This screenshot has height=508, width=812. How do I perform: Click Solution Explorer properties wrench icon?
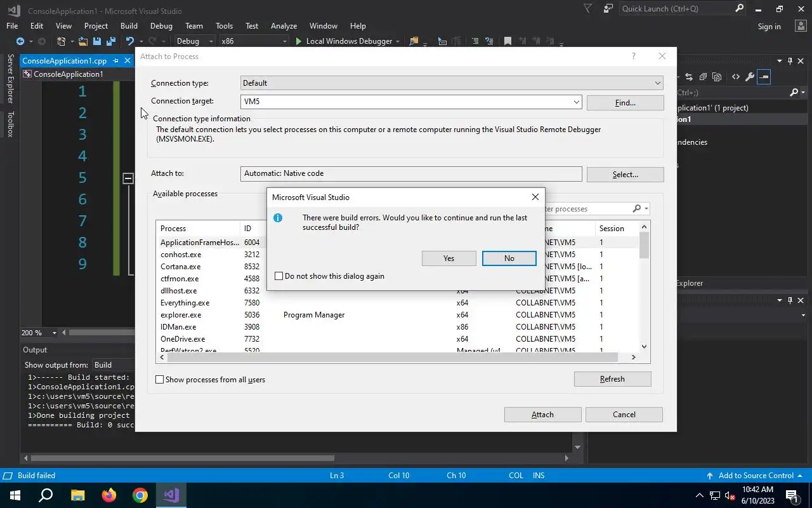coord(750,77)
